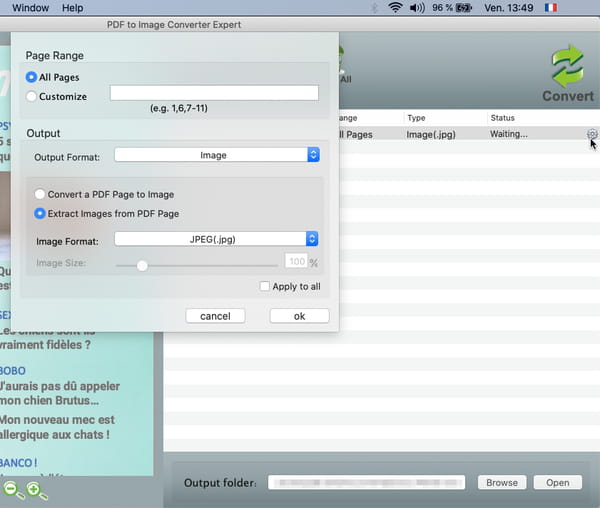Screen dimensions: 600x508
Task: Click the custom page range text field
Action: coord(214,93)
